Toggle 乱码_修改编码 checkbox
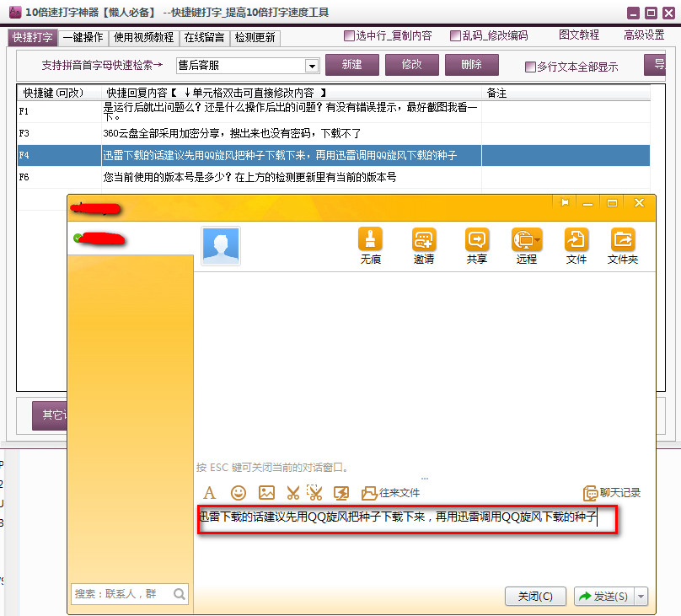 point(455,35)
